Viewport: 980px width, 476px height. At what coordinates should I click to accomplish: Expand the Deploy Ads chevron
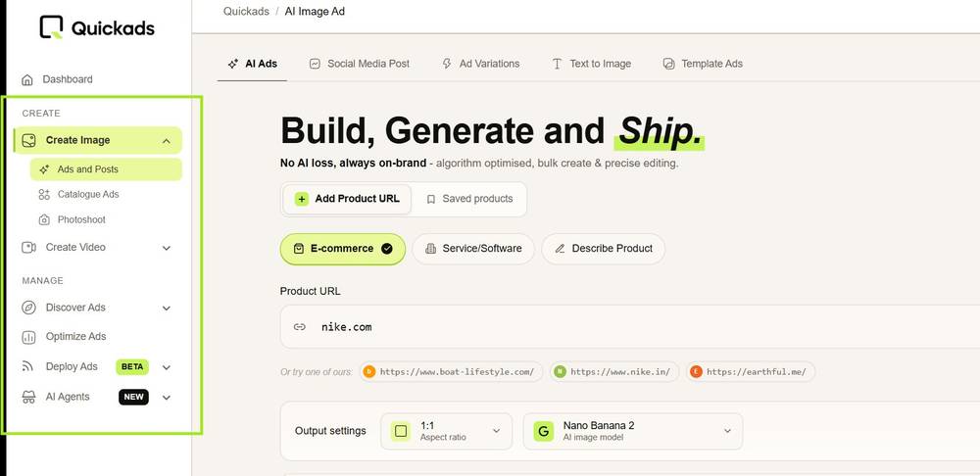[x=167, y=367]
